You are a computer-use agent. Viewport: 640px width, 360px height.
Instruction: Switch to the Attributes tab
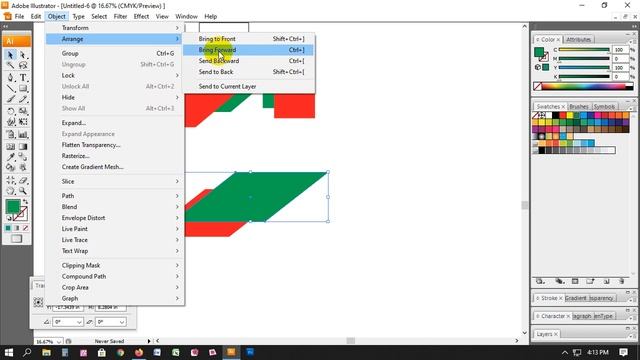pos(578,40)
